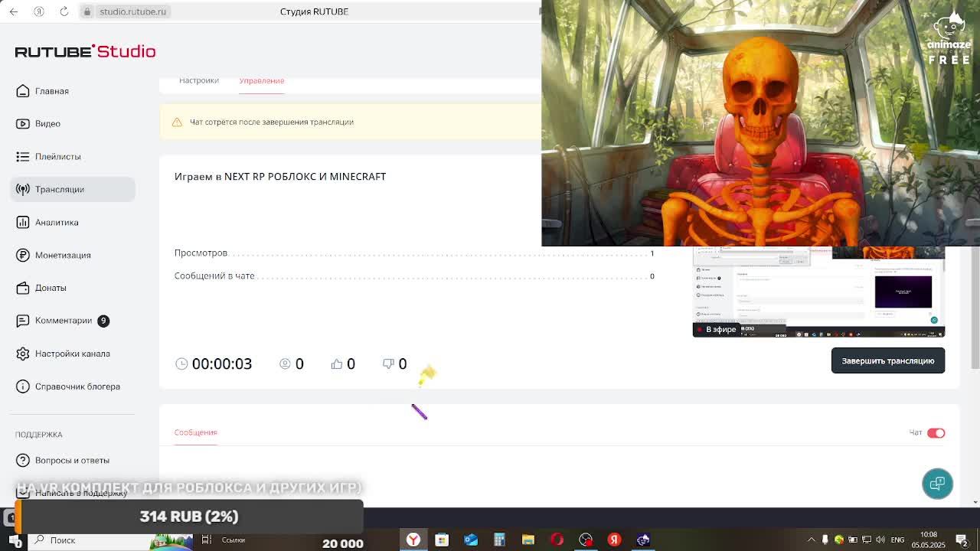The image size is (980, 551).
Task: Click the dislikes thumbs-down icon
Action: click(387, 364)
